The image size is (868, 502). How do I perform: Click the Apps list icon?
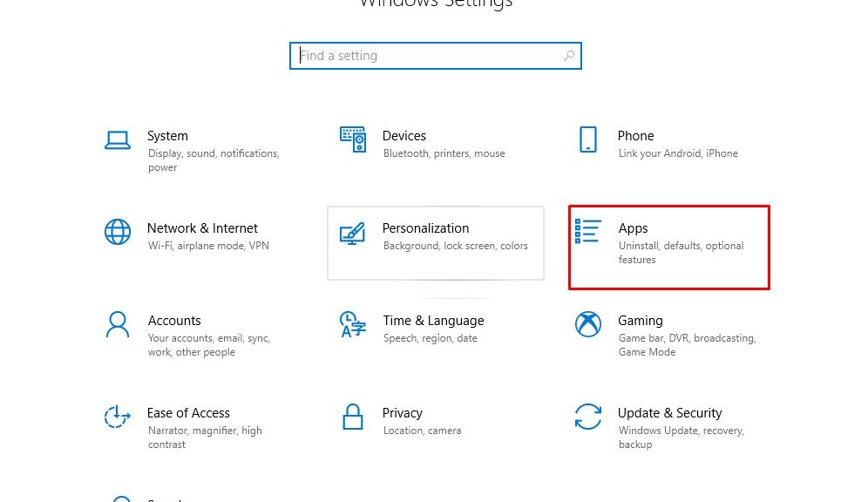pyautogui.click(x=588, y=232)
